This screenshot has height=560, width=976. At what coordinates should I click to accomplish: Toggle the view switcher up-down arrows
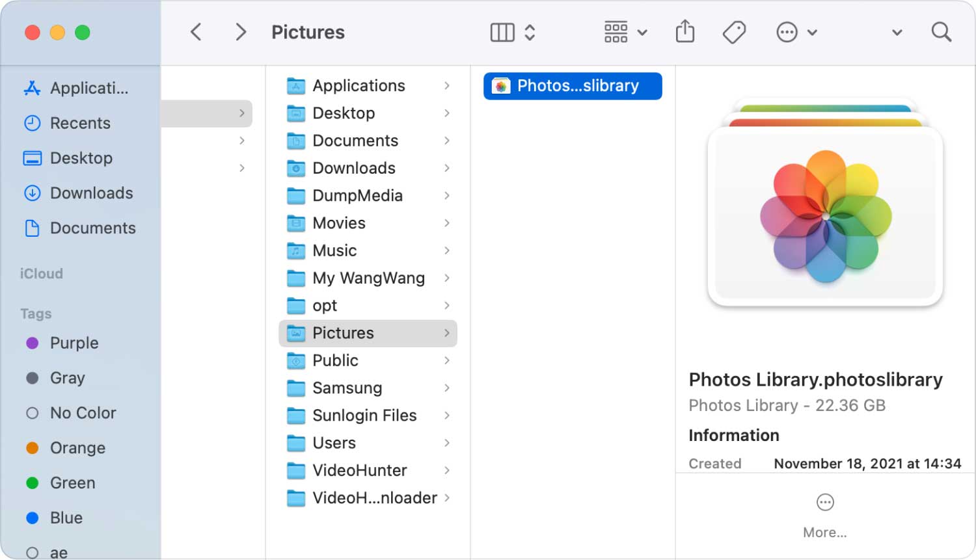coord(530,32)
